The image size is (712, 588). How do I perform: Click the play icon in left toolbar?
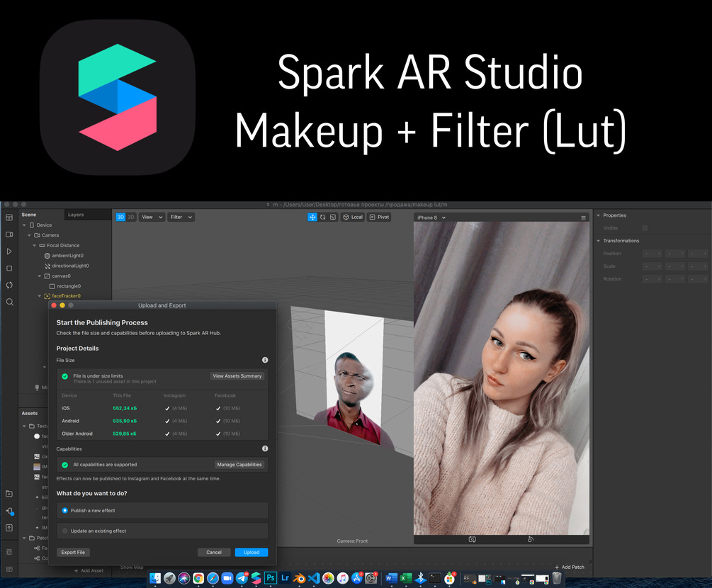point(9,251)
